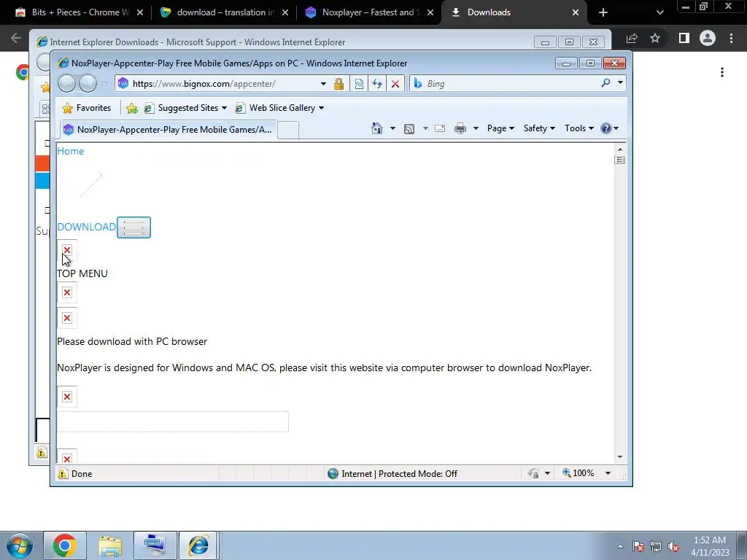Open the Page menu

point(500,128)
